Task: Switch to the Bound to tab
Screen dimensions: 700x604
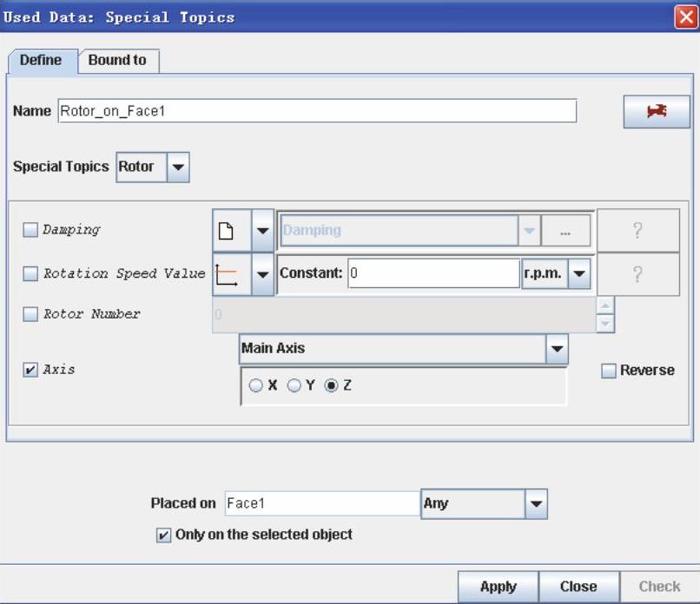Action: coord(117,60)
